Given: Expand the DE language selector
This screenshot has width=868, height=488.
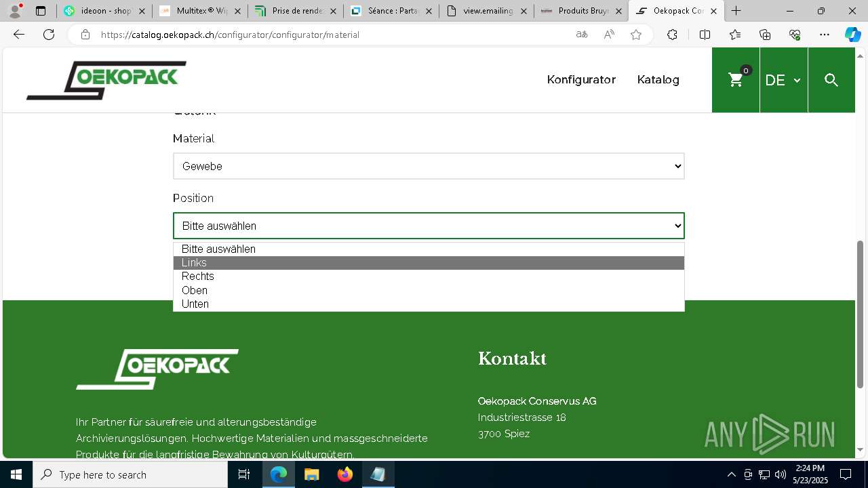Looking at the screenshot, I should [x=783, y=80].
